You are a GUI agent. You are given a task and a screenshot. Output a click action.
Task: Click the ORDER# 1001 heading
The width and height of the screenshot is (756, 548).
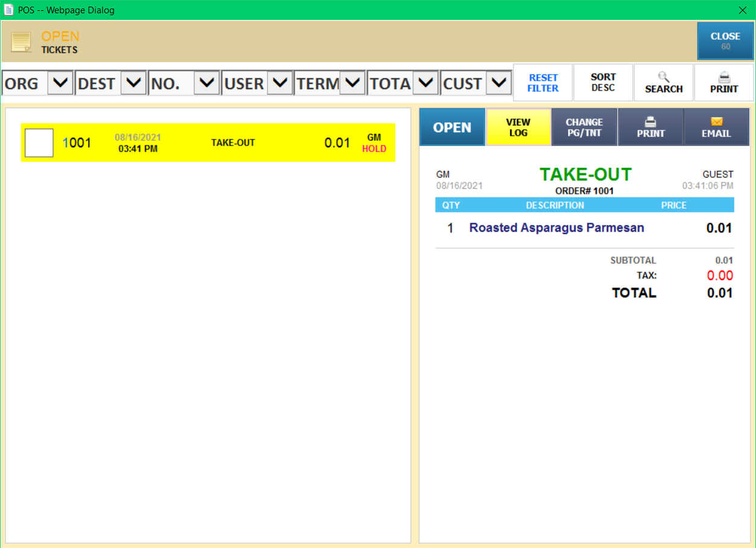point(585,191)
